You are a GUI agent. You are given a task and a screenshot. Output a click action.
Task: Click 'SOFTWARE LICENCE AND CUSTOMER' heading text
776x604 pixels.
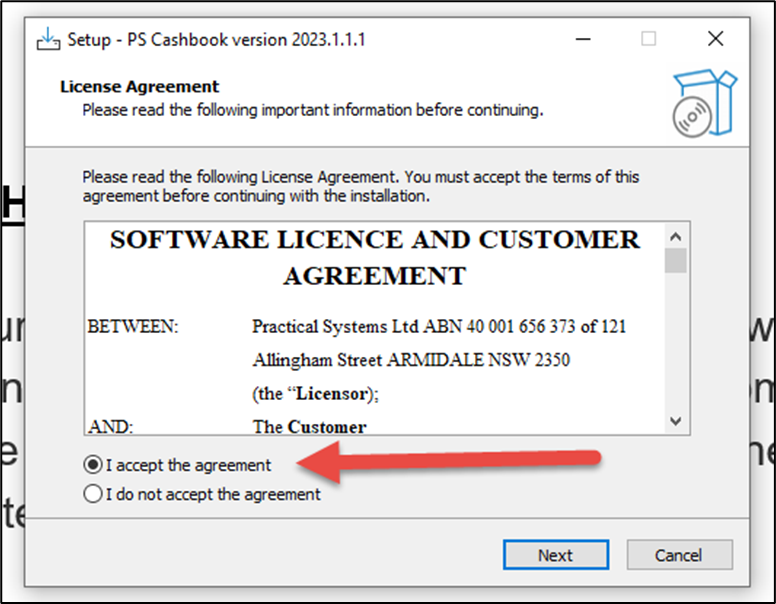click(375, 240)
